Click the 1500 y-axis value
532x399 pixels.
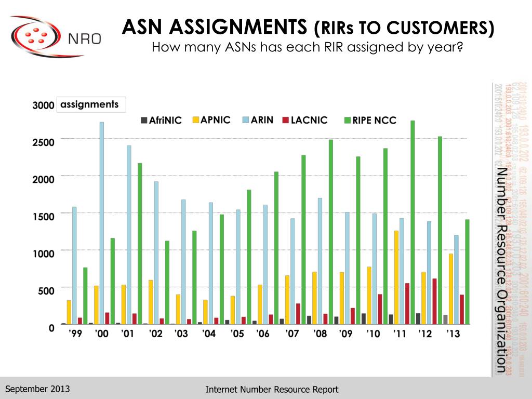[44, 217]
